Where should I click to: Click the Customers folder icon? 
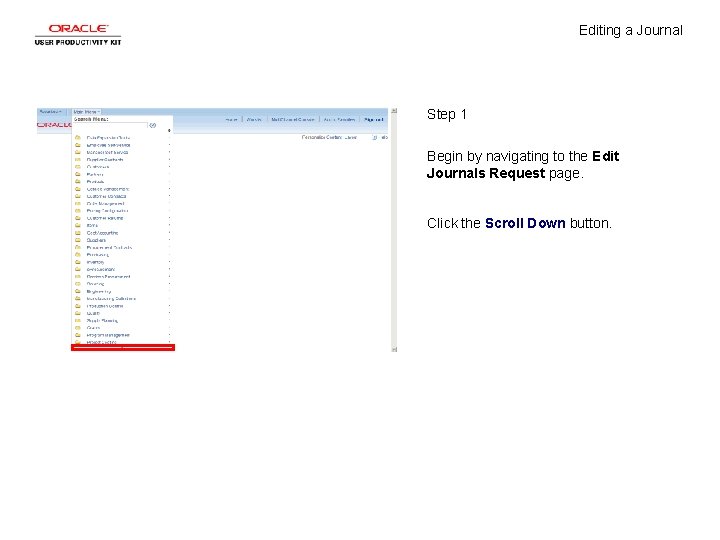78,167
